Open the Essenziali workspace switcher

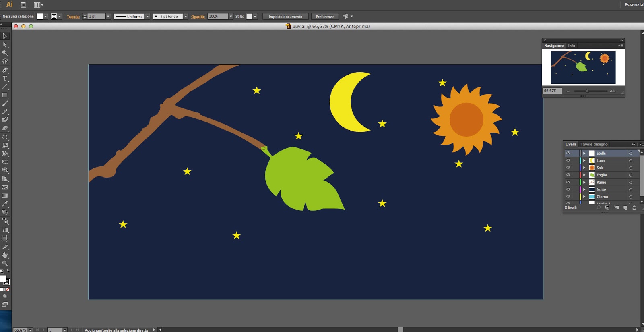(x=634, y=5)
